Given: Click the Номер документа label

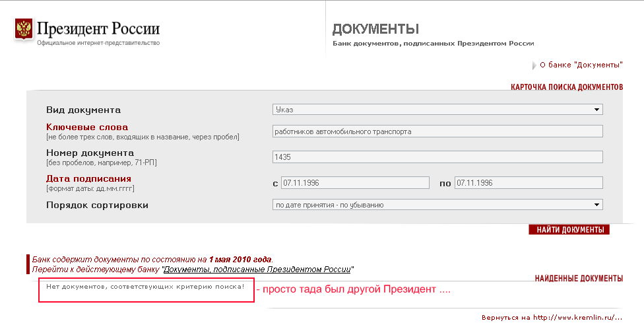Looking at the screenshot, I should tap(90, 153).
